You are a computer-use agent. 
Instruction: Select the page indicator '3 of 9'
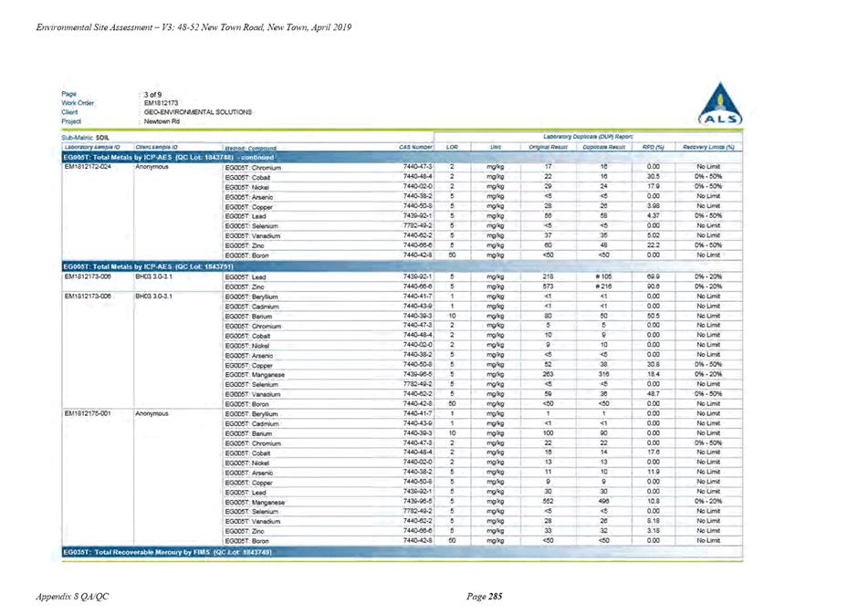[x=152, y=95]
